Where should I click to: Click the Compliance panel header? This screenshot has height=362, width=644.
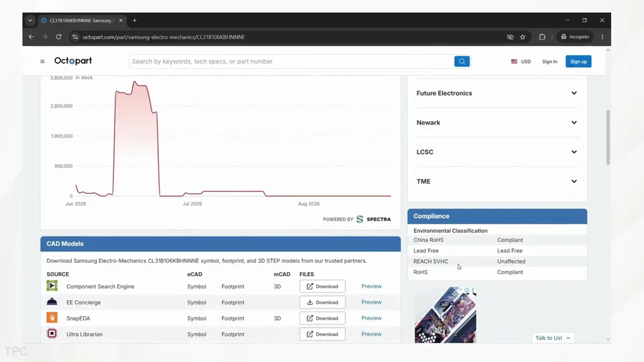tap(497, 217)
